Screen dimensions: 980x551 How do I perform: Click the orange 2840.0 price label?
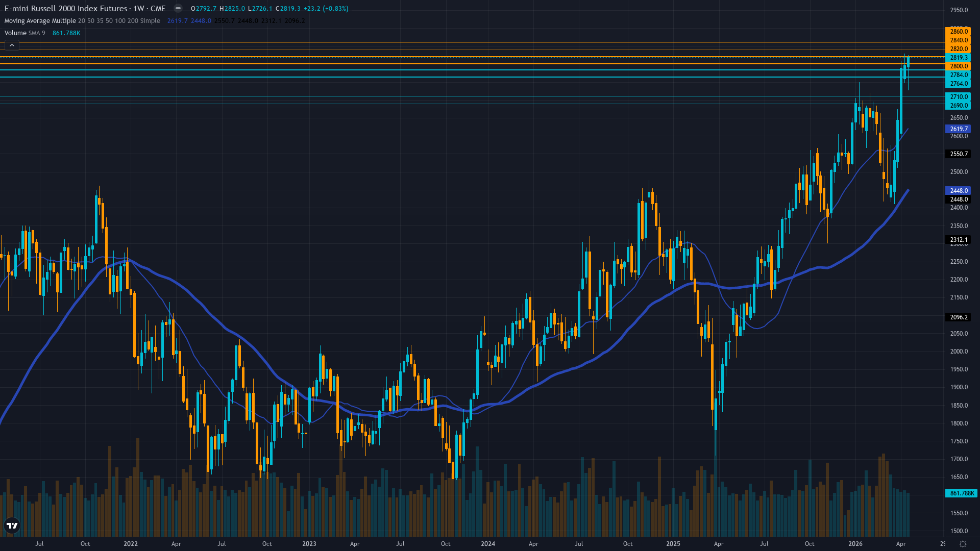tap(958, 40)
